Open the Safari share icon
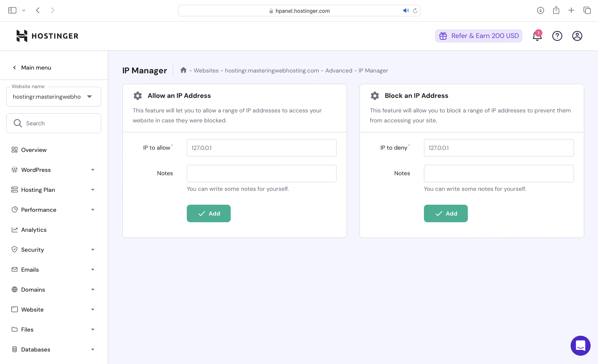Image resolution: width=598 pixels, height=364 pixels. (556, 10)
